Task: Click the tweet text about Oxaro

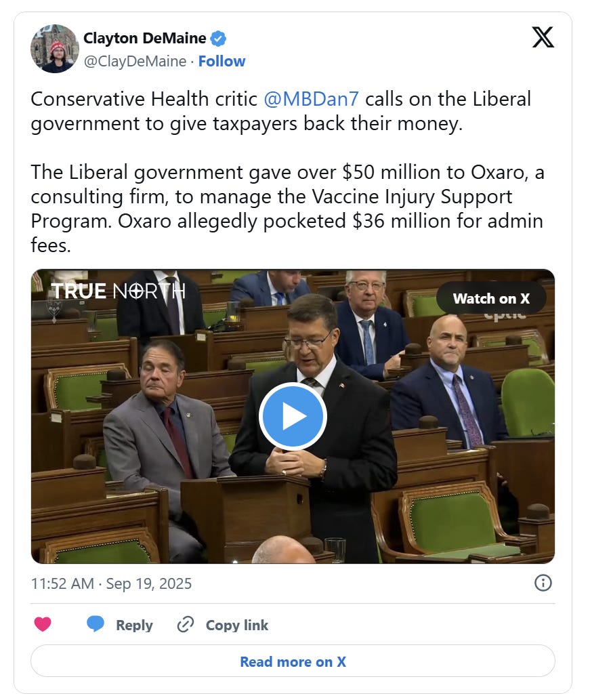Action: tap(288, 209)
